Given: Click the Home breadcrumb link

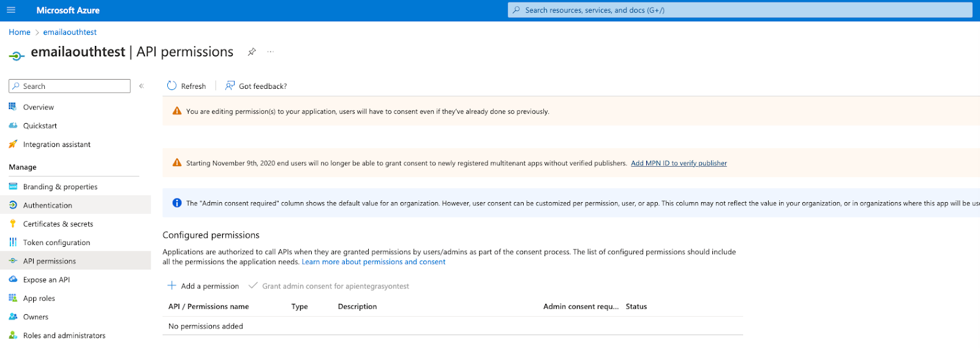Looking at the screenshot, I should 20,32.
